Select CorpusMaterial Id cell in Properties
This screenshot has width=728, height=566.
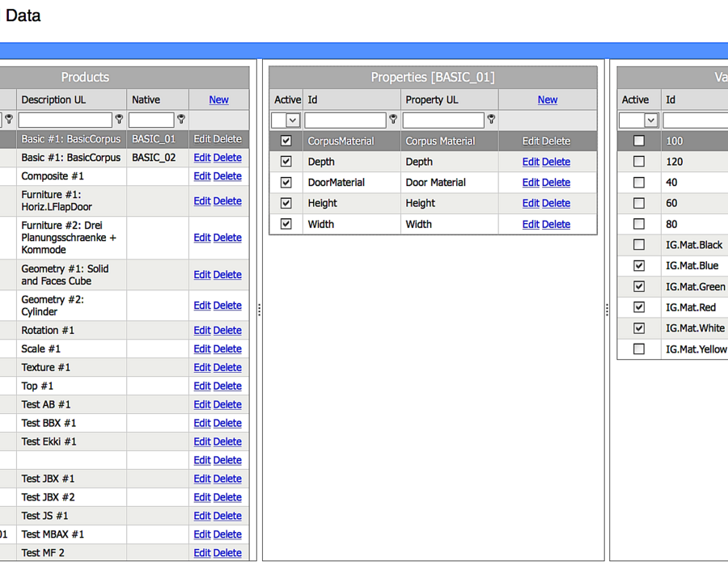click(x=352, y=141)
